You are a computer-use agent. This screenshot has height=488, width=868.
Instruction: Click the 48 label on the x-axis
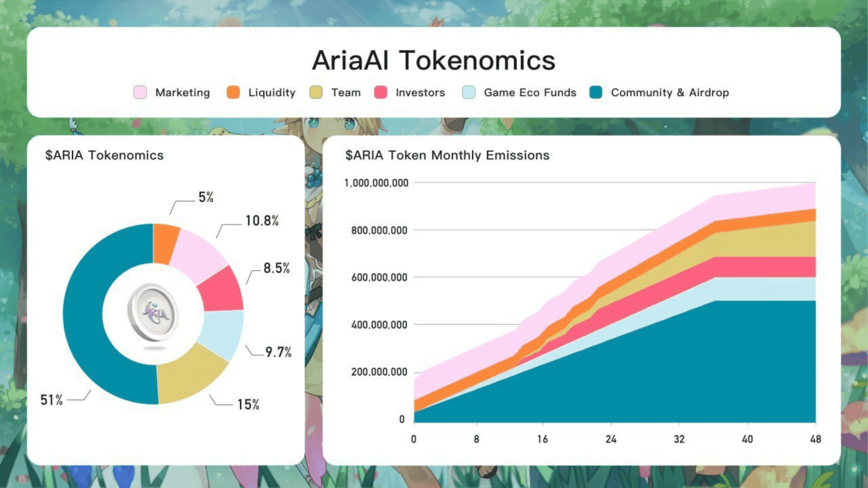(x=816, y=439)
